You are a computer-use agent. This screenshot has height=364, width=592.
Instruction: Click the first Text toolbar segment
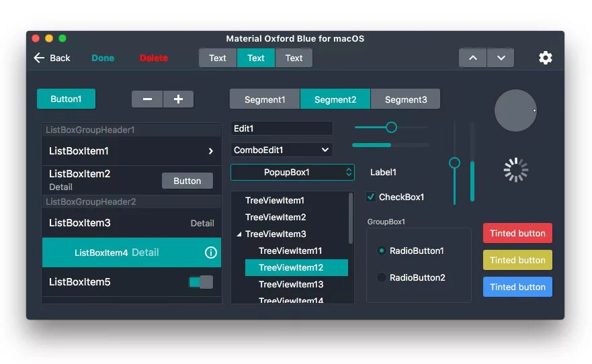coord(218,58)
